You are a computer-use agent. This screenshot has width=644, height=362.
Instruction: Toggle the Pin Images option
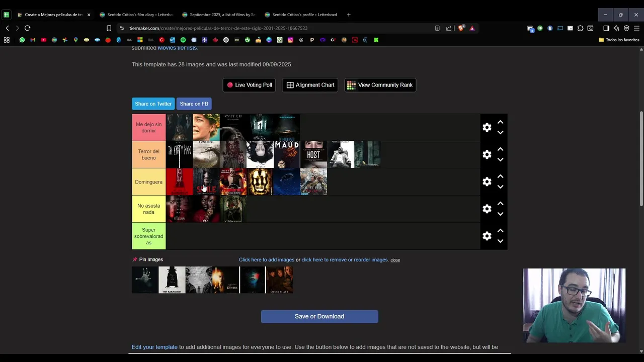click(147, 259)
